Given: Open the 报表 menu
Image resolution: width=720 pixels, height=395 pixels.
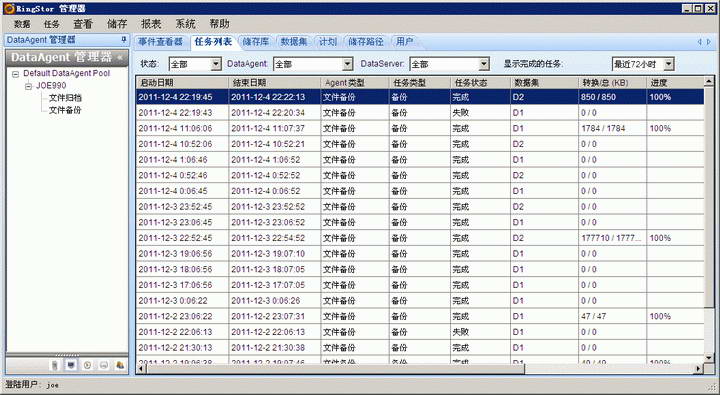Looking at the screenshot, I should click(151, 24).
